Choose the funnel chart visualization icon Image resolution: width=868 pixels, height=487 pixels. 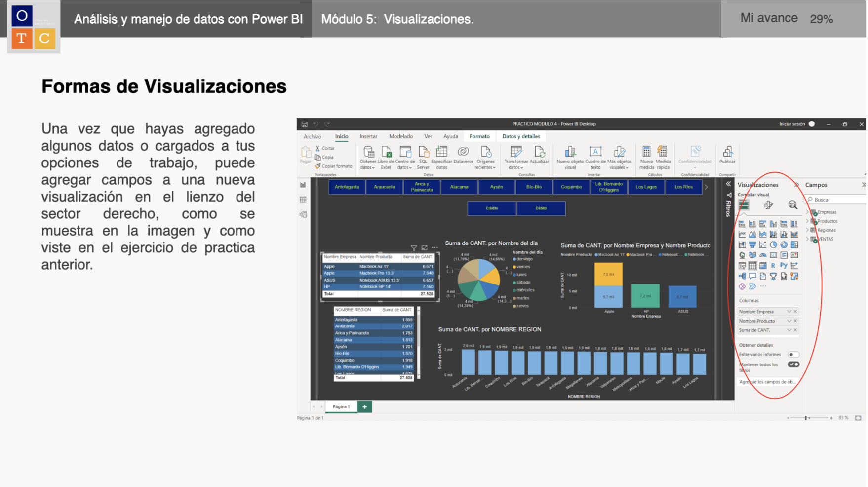coord(752,244)
